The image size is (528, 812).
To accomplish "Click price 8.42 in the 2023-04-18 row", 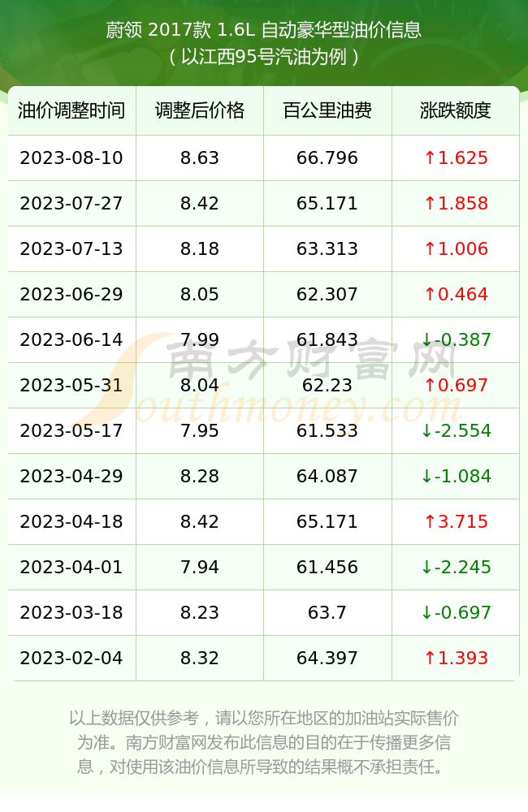I will click(x=200, y=522).
